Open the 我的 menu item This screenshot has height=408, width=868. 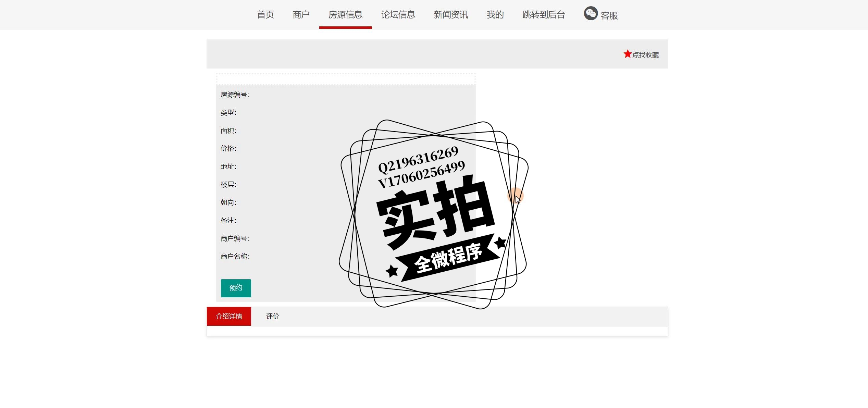click(x=495, y=15)
